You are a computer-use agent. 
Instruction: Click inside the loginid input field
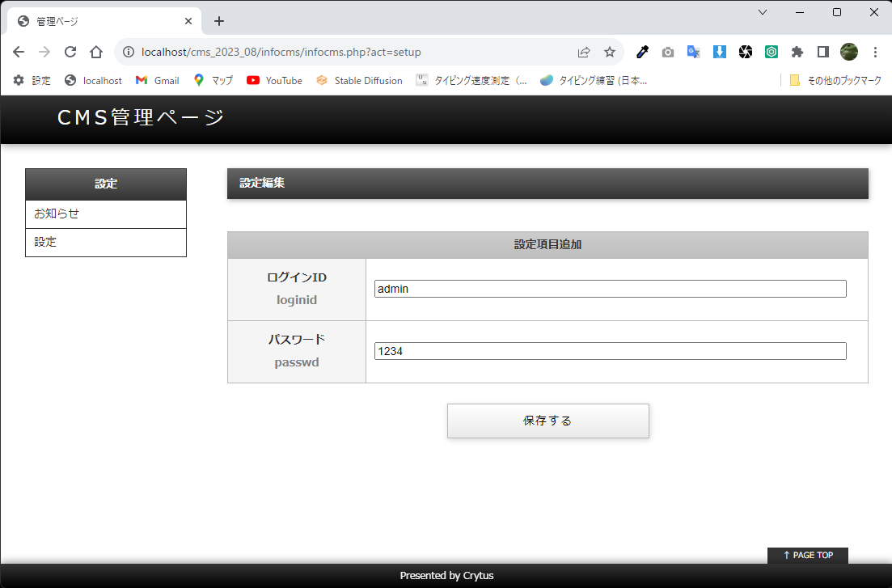[609, 288]
